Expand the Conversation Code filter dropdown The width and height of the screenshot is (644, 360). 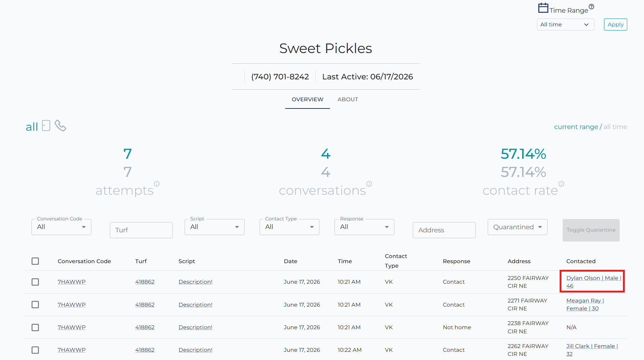(x=61, y=227)
